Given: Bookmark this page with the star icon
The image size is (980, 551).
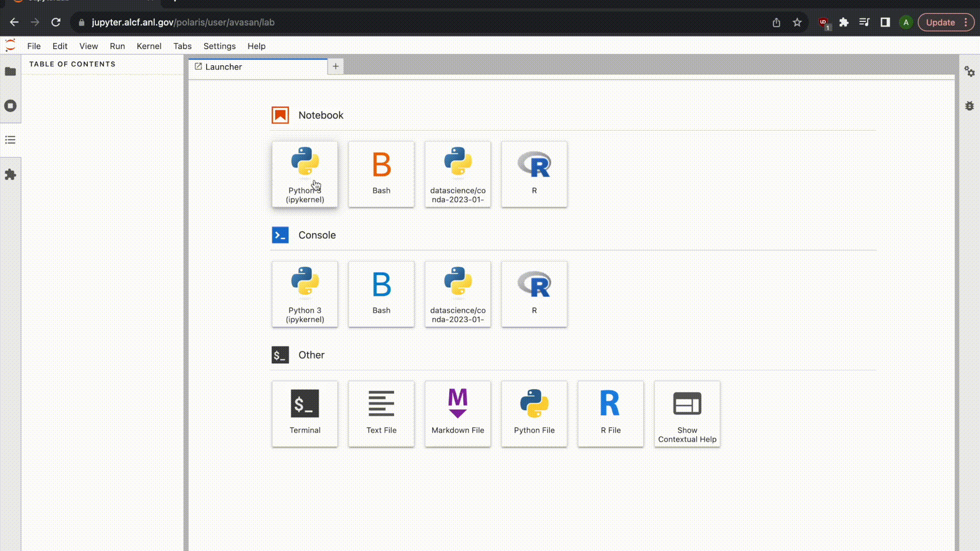Looking at the screenshot, I should [x=797, y=22].
